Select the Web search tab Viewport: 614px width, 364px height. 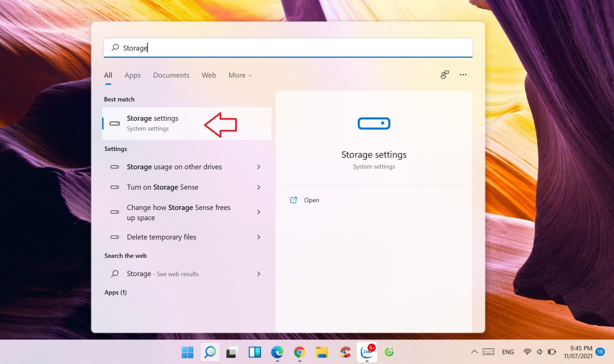click(209, 75)
